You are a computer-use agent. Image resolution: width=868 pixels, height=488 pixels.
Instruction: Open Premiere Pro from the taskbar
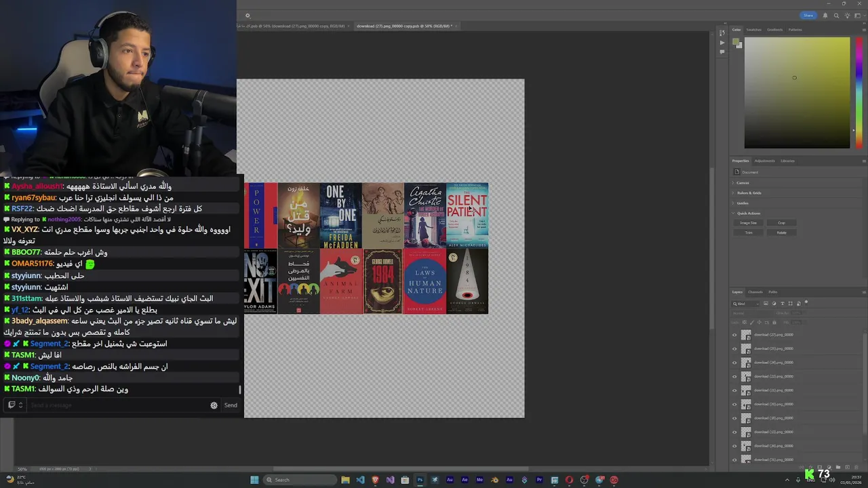(x=539, y=480)
